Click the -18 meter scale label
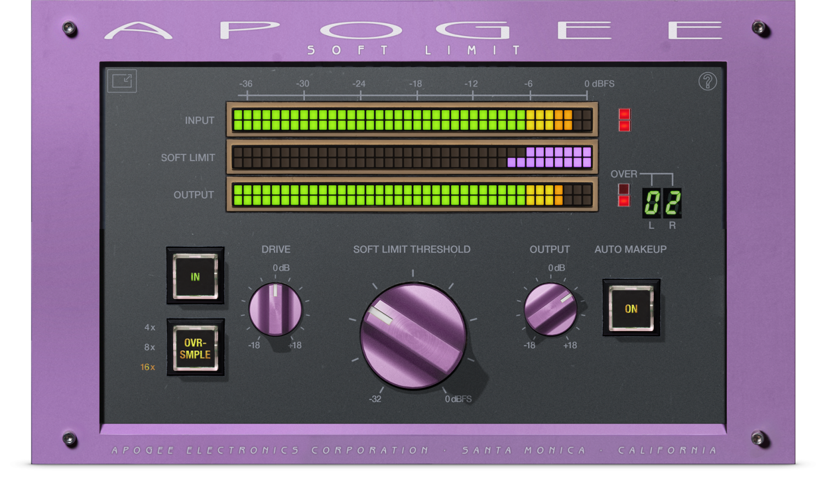This screenshot has height=504, width=827. [x=415, y=84]
